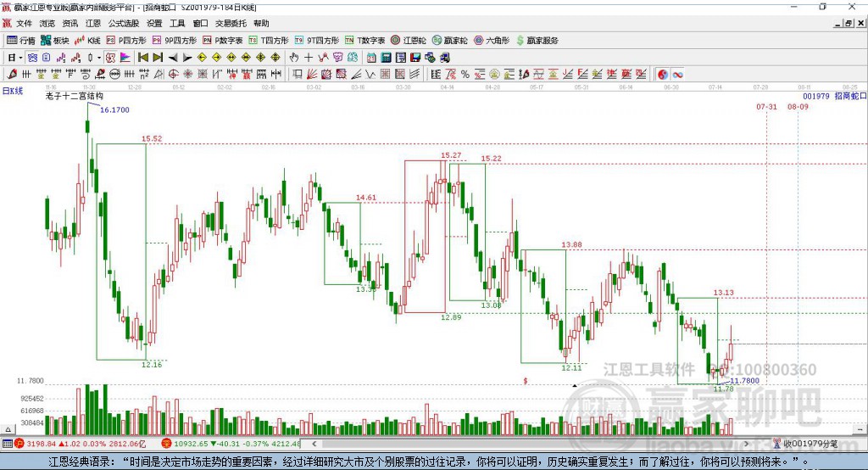Open the T数字表 tool
Image resolution: width=868 pixels, height=470 pixels.
pyautogui.click(x=364, y=41)
